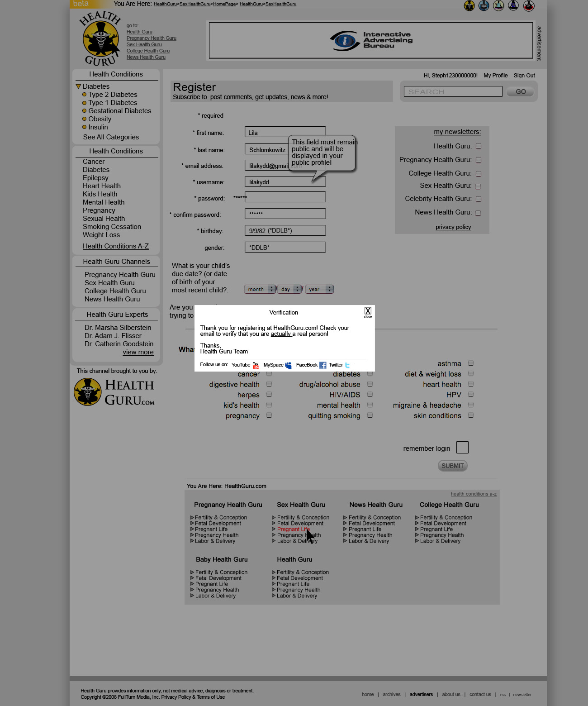Check the Pregnancy Health Guru newsletter box
Image resolution: width=588 pixels, height=706 pixels.
click(479, 160)
